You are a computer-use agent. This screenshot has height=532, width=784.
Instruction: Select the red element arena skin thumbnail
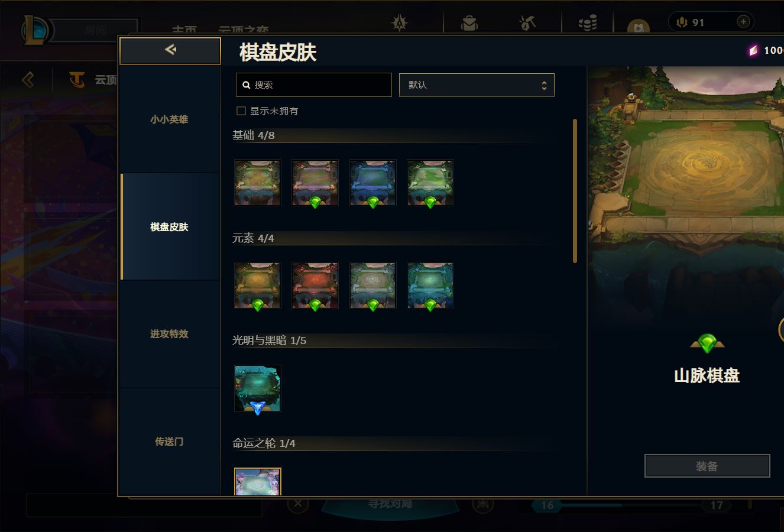315,286
